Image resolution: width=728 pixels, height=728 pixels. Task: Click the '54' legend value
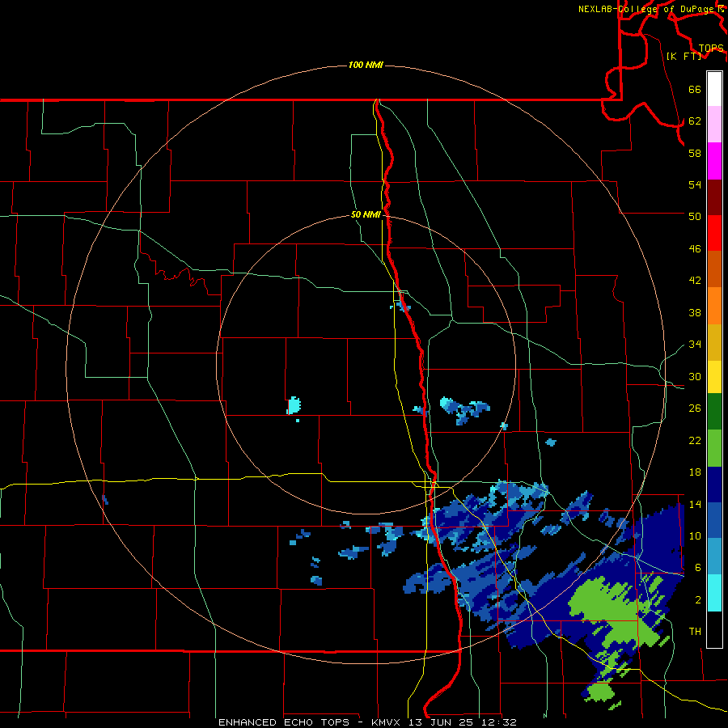695,184
